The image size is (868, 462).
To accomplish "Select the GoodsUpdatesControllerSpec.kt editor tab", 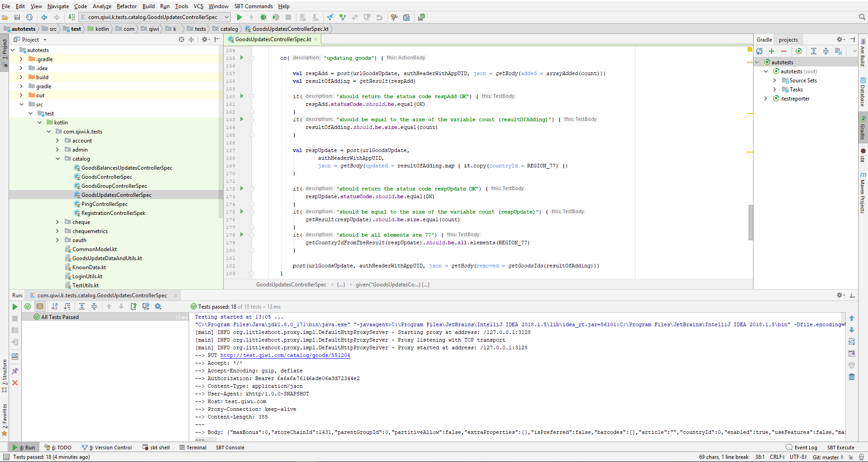I will pos(272,39).
